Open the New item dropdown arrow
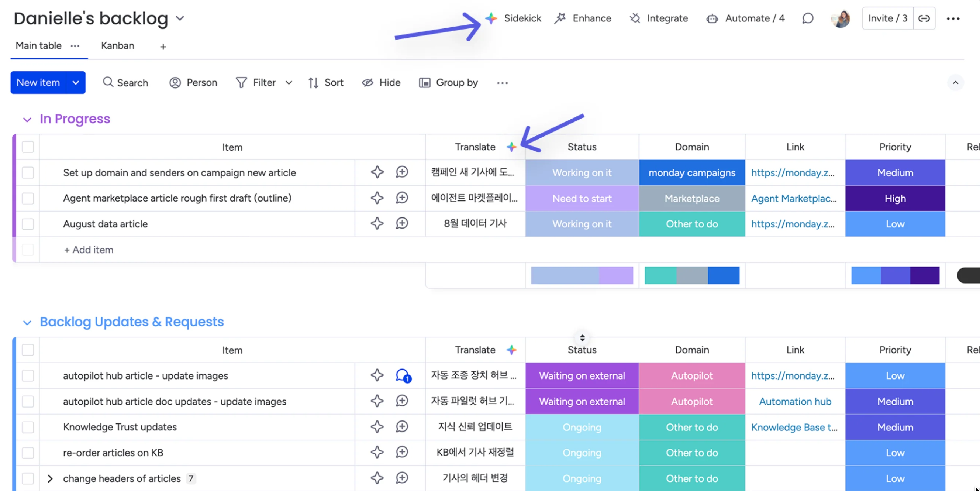 coord(76,83)
